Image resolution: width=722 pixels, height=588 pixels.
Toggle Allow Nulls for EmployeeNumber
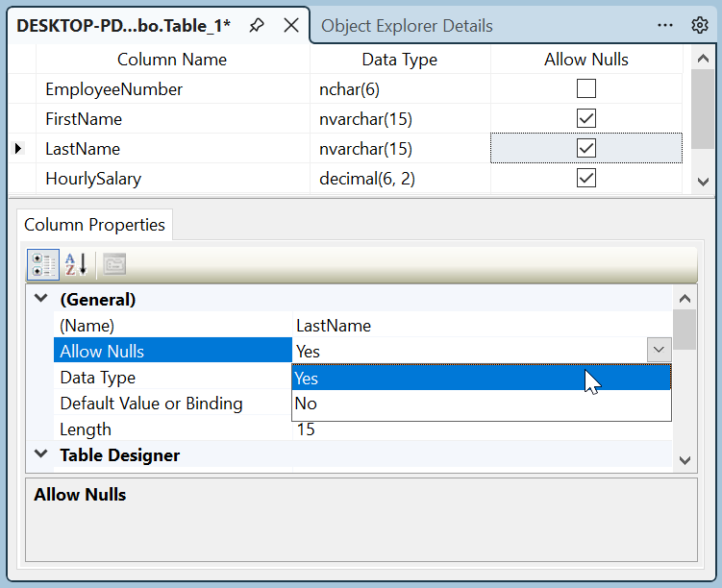[x=586, y=88]
